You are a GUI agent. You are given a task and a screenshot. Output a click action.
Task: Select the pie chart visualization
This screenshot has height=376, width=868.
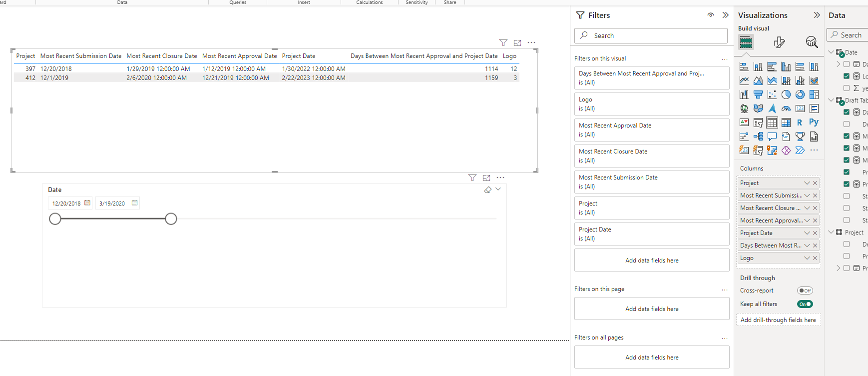786,94
